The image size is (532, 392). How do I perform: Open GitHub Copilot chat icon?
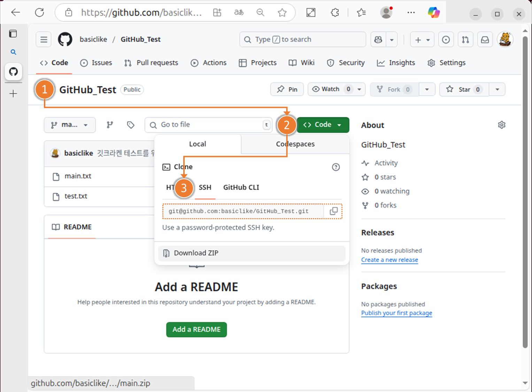[x=378, y=40]
